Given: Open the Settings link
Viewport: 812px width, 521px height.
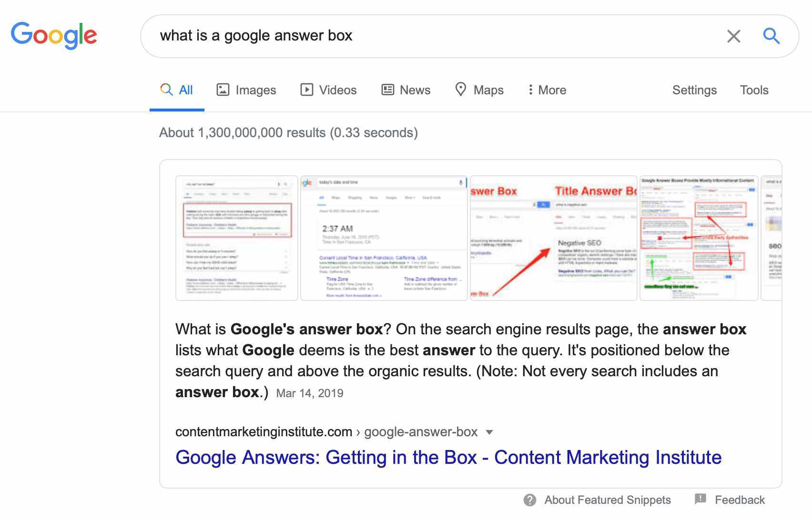Looking at the screenshot, I should click(694, 90).
